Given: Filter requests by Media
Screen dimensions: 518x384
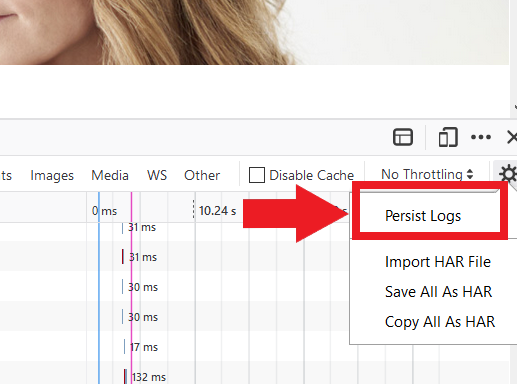Looking at the screenshot, I should tap(110, 175).
